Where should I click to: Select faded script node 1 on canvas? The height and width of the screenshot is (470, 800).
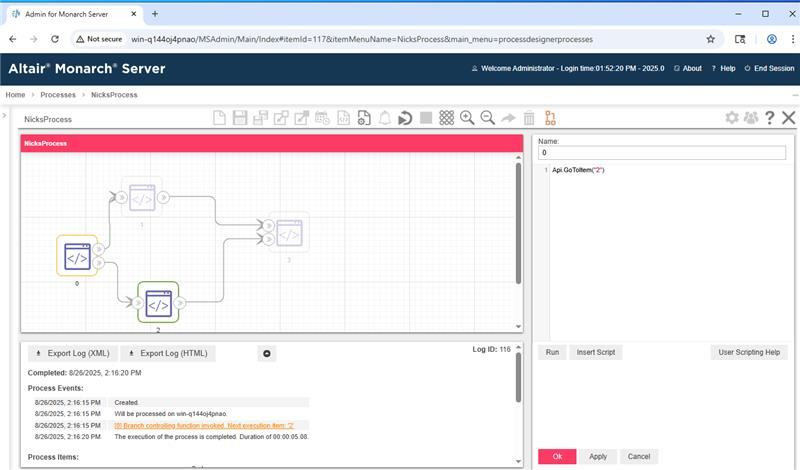(142, 197)
